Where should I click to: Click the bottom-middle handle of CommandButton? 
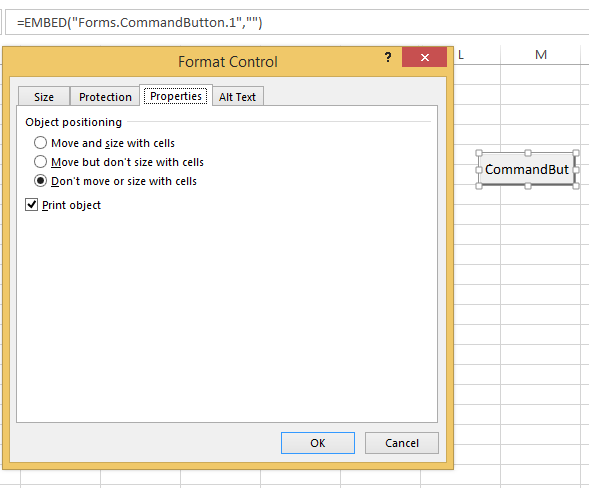click(x=528, y=186)
